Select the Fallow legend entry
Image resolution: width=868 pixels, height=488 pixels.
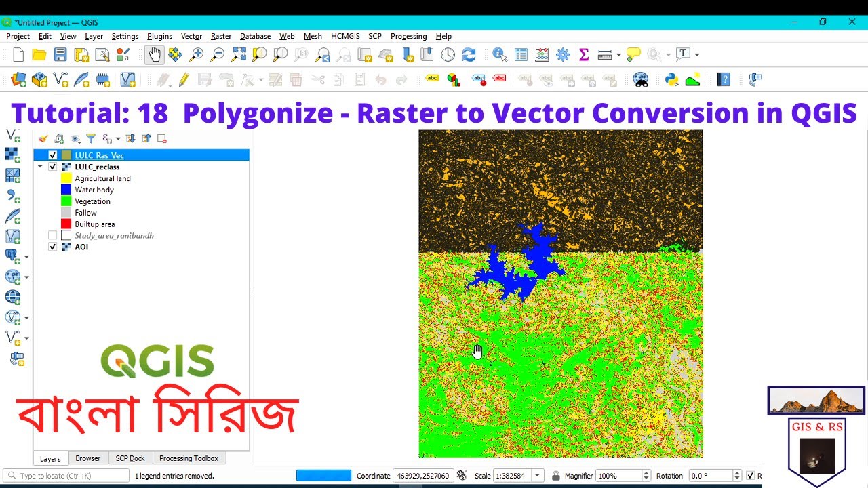[85, 213]
